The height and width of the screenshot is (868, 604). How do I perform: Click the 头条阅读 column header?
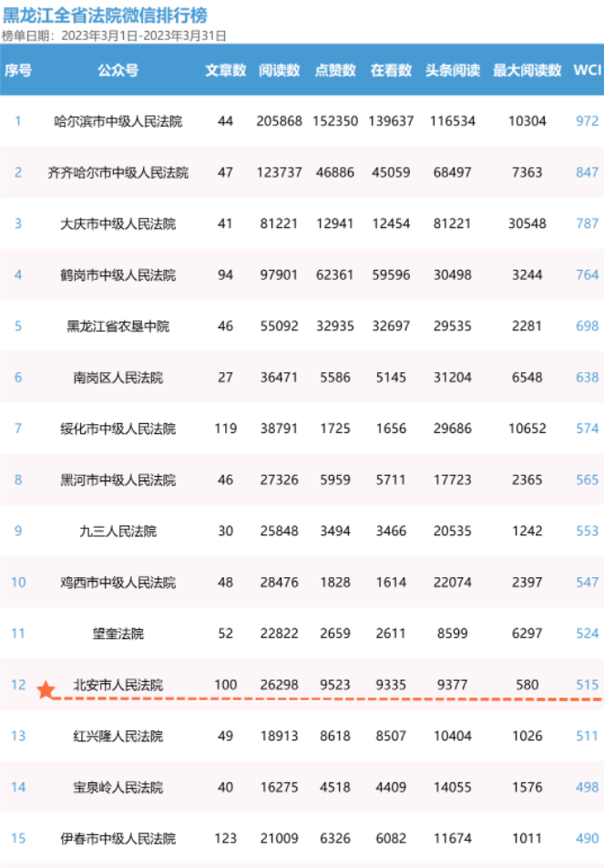point(453,70)
